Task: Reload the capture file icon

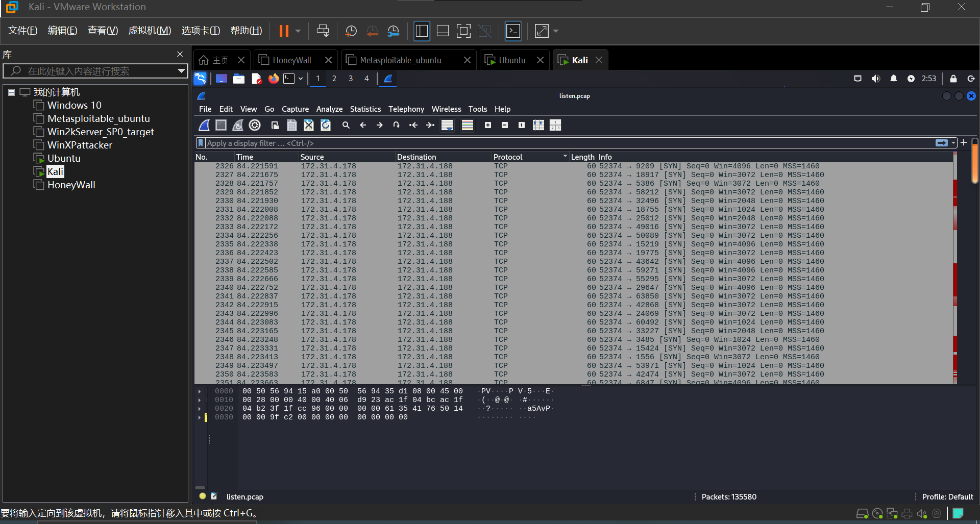Action: coord(326,125)
